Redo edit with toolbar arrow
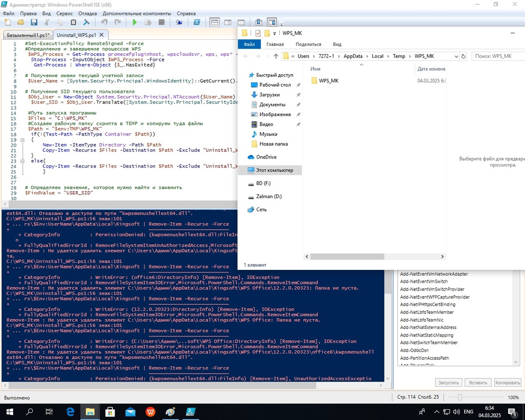Image resolution: width=525 pixels, height=420 pixels. [x=117, y=22]
